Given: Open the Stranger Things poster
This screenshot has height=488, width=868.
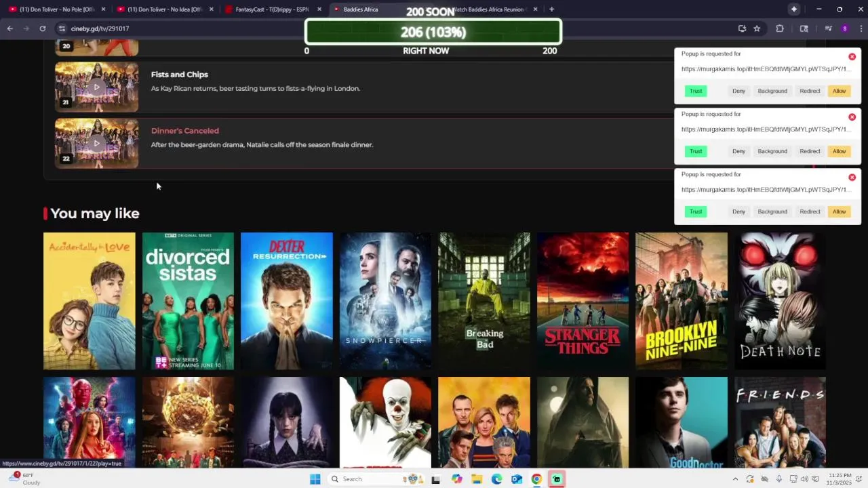Looking at the screenshot, I should click(x=583, y=301).
